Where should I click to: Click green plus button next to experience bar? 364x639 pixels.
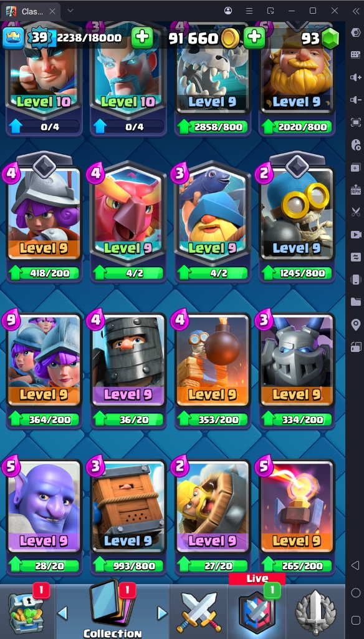tap(142, 38)
